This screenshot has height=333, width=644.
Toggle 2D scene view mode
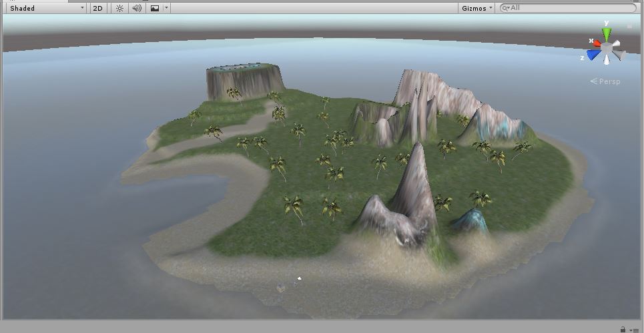click(x=97, y=8)
